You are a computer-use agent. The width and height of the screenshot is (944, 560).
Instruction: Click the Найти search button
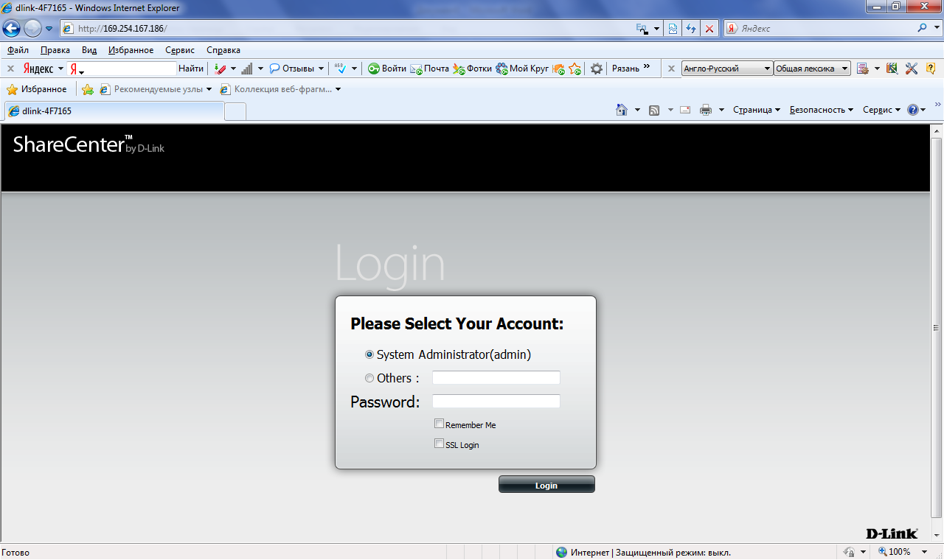point(191,69)
